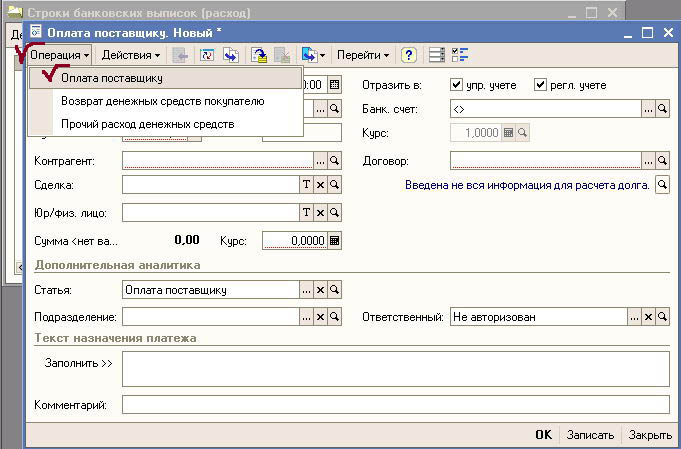This screenshot has height=449, width=681.
Task: Expand the Действия dropdown menu
Action: (x=131, y=55)
